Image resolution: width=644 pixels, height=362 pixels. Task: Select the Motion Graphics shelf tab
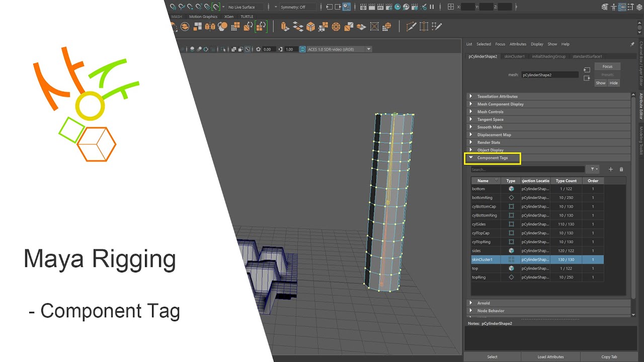coord(203,17)
